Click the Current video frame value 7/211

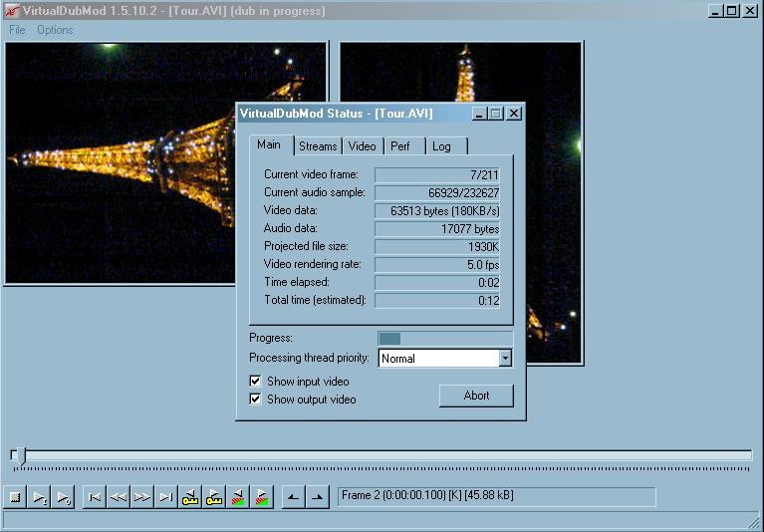click(437, 175)
